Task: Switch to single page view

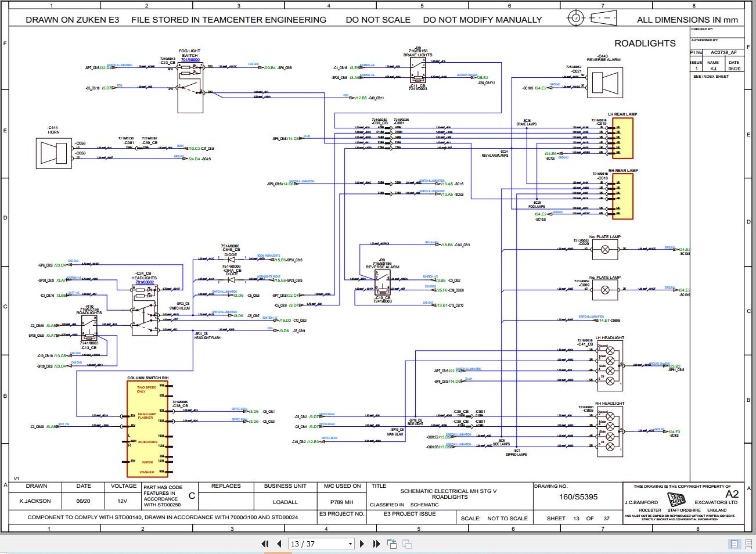Action: (x=734, y=544)
